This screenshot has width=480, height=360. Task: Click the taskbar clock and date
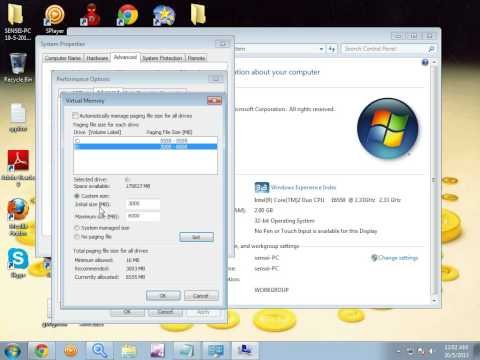(456, 351)
